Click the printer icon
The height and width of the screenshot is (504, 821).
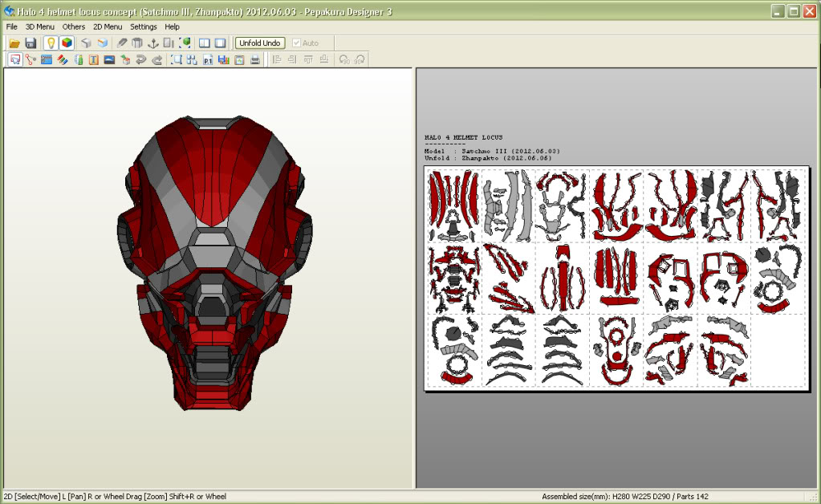255,59
